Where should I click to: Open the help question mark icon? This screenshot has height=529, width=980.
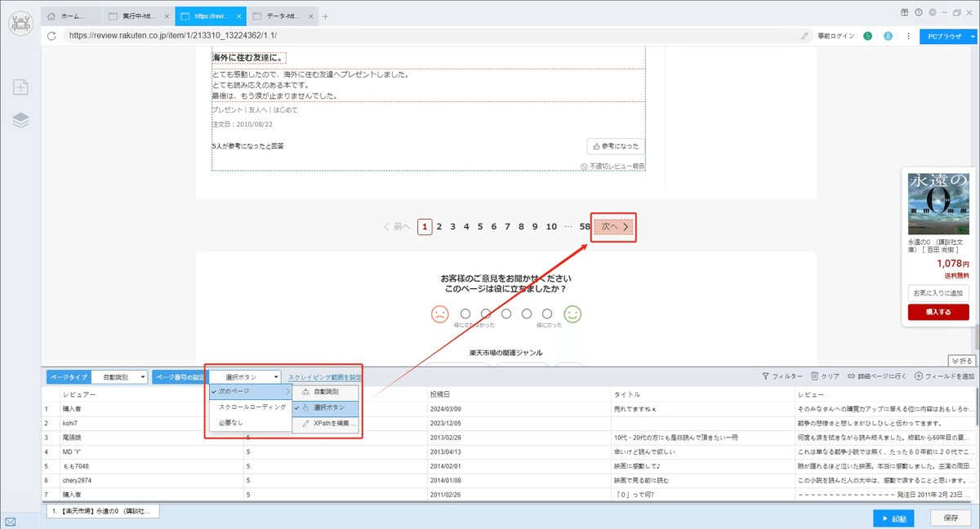pyautogui.click(x=918, y=12)
